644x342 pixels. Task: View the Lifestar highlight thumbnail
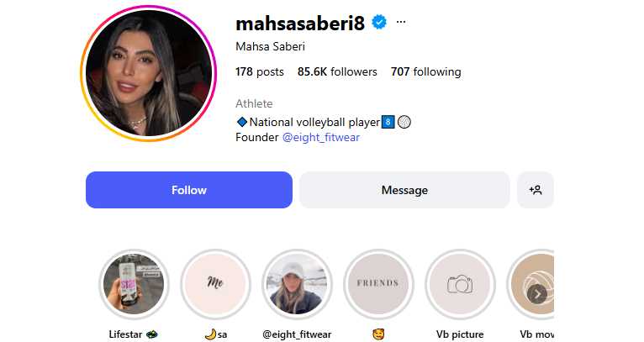134,284
